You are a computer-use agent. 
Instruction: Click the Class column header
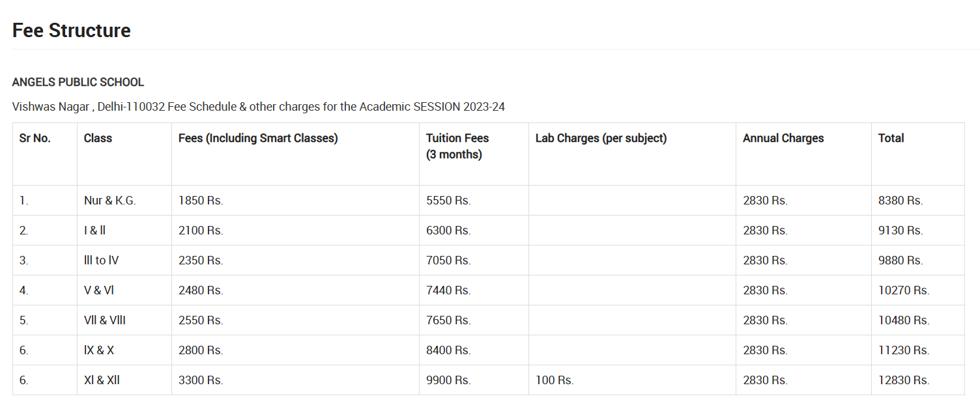coord(98,138)
